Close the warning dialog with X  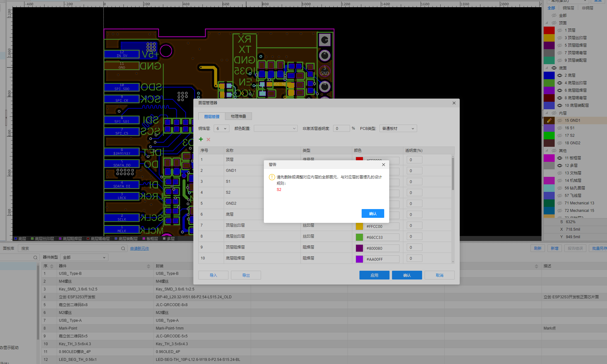tap(383, 165)
